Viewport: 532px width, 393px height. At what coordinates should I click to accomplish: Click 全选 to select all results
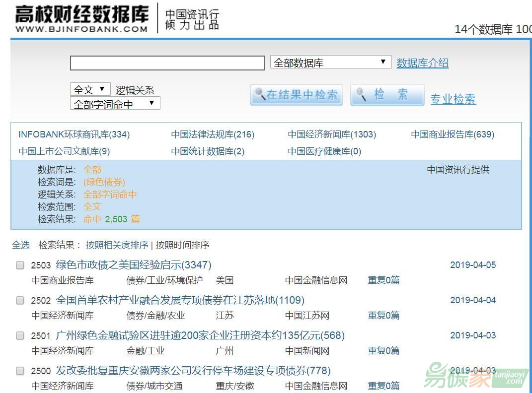(20, 245)
